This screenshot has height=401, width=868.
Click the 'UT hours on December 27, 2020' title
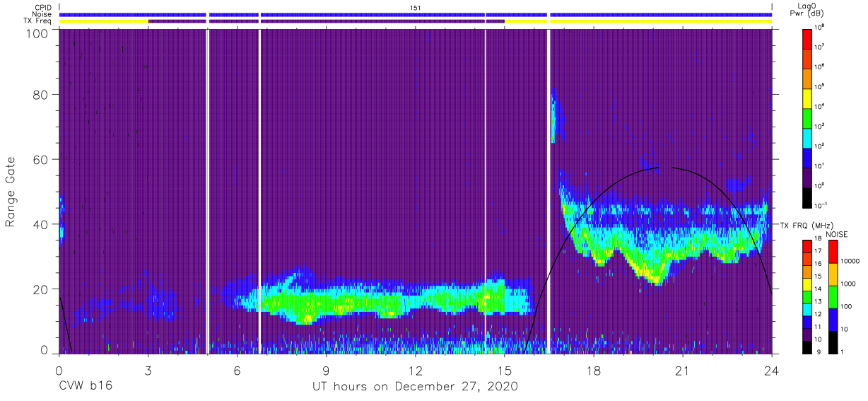click(415, 387)
